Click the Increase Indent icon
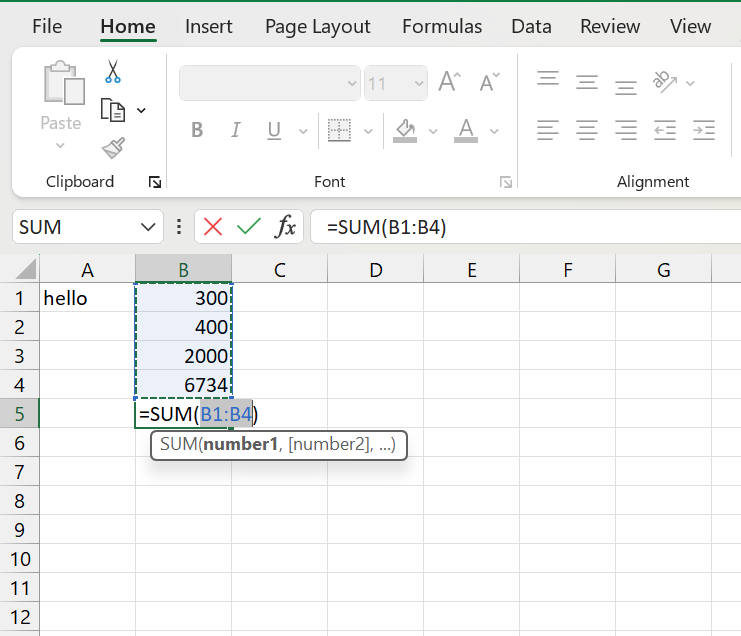Image resolution: width=741 pixels, height=636 pixels. coord(704,130)
